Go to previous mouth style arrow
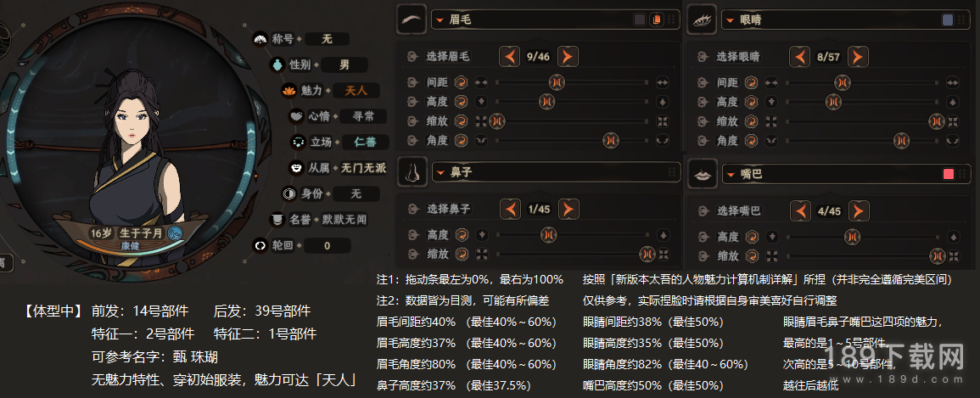980x398 pixels. tap(801, 210)
